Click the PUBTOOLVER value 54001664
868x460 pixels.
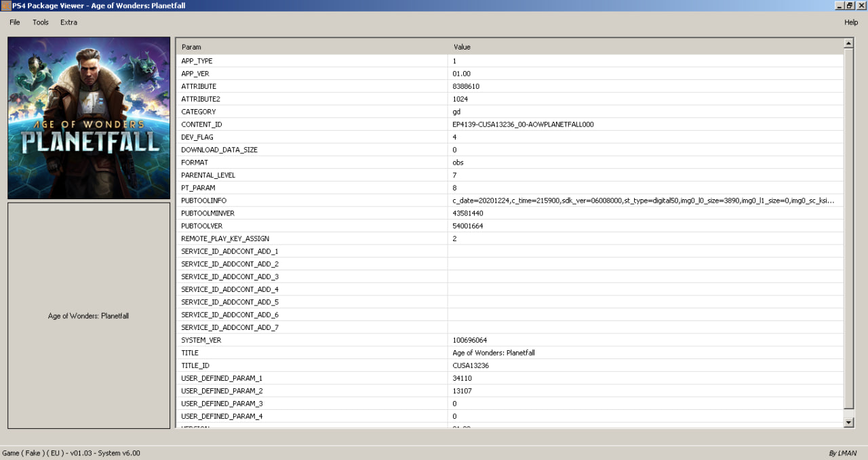[x=468, y=226]
